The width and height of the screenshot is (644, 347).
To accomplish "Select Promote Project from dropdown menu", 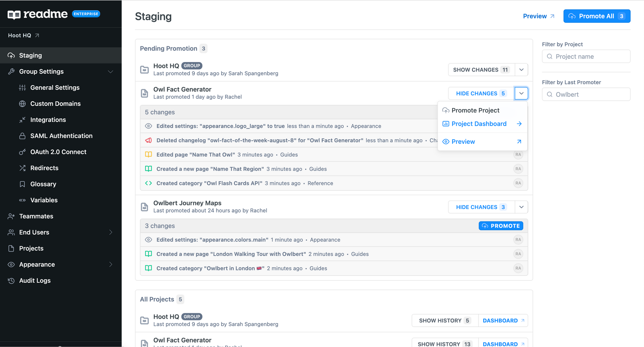I will click(482, 110).
